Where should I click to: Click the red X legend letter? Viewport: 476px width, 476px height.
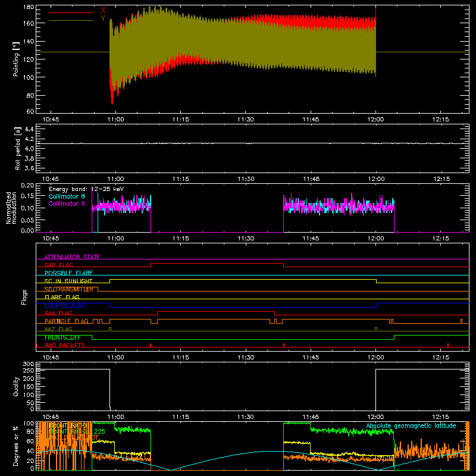103,11
